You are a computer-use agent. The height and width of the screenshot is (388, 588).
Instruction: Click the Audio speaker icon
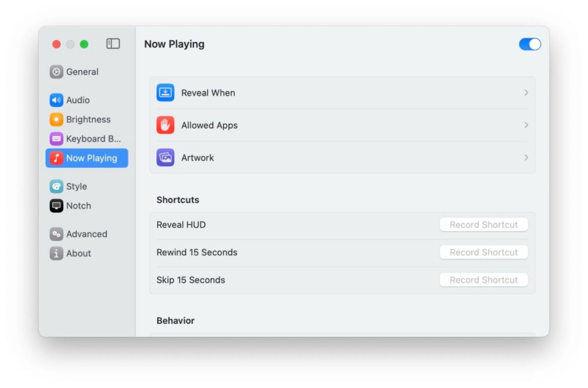[x=56, y=99]
